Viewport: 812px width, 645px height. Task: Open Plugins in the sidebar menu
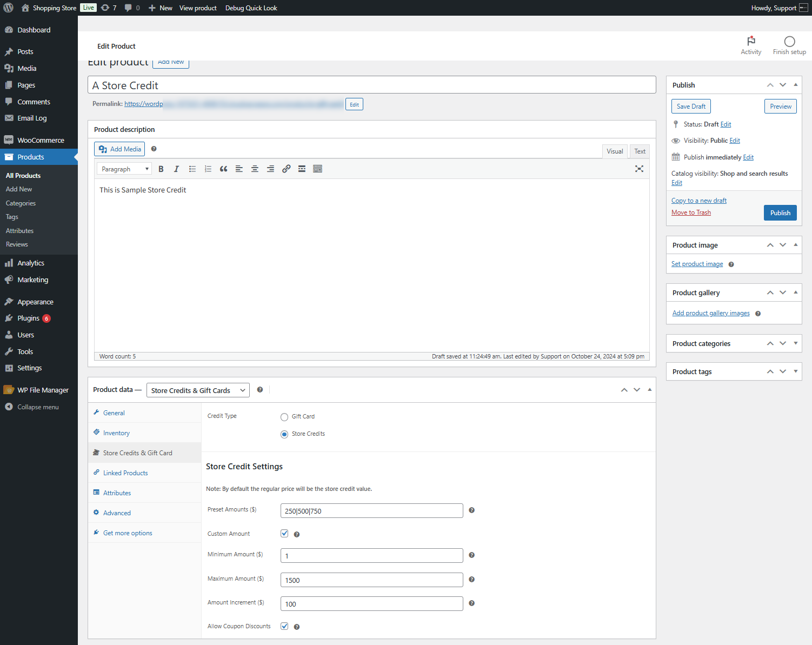click(x=39, y=318)
